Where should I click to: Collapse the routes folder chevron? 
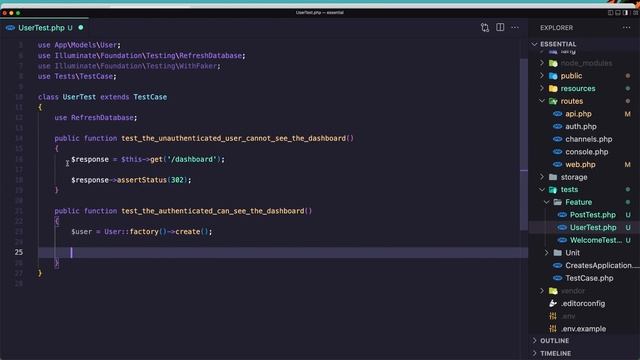[542, 101]
